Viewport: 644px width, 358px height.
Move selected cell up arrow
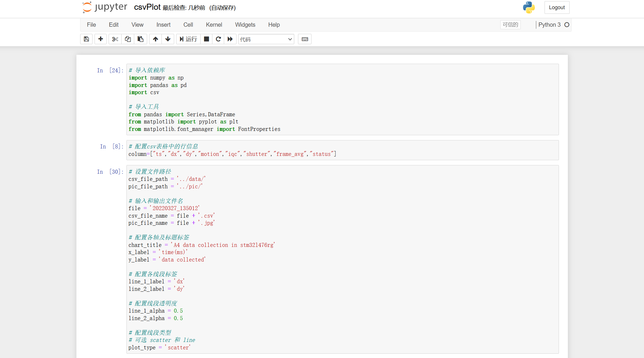[155, 39]
